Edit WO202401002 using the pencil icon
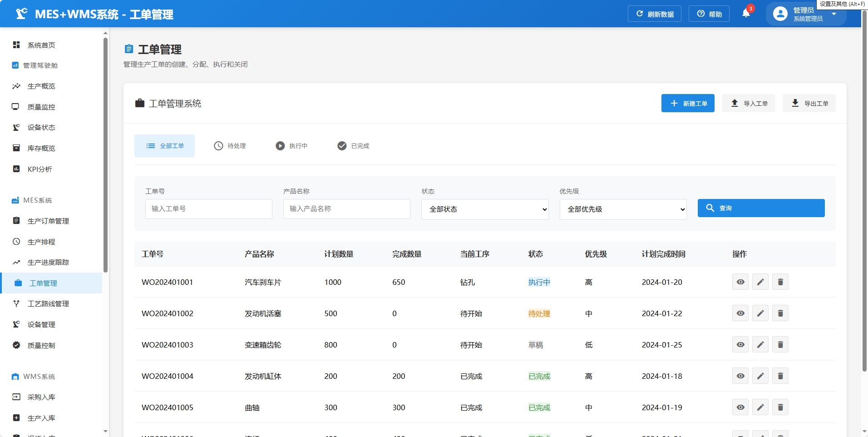868x437 pixels. click(761, 313)
